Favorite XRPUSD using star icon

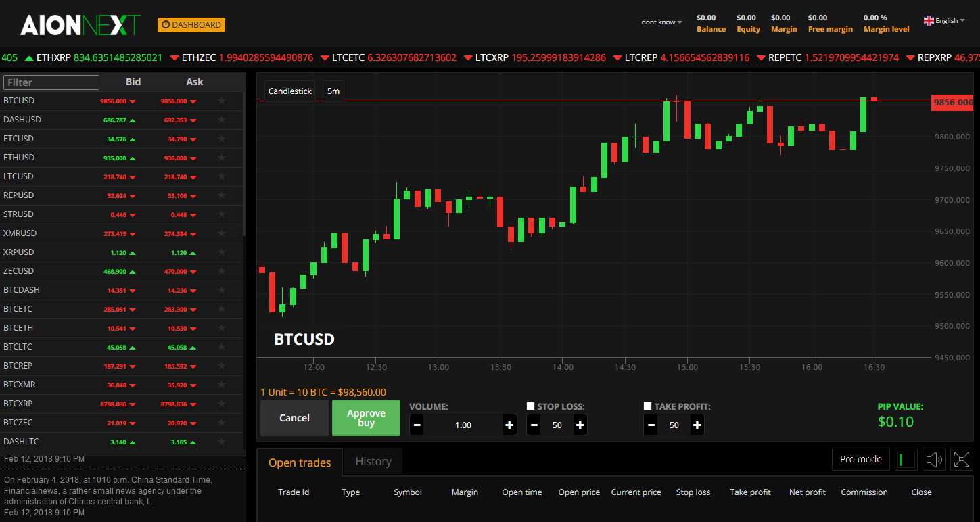click(x=221, y=252)
